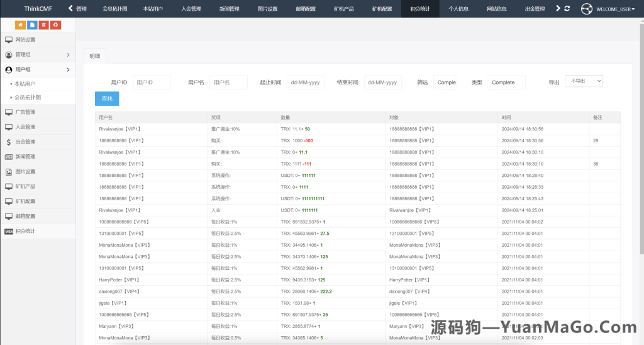Open sidebar 入金管理 with monitor icon
The height and width of the screenshot is (345, 644).
pos(38,127)
